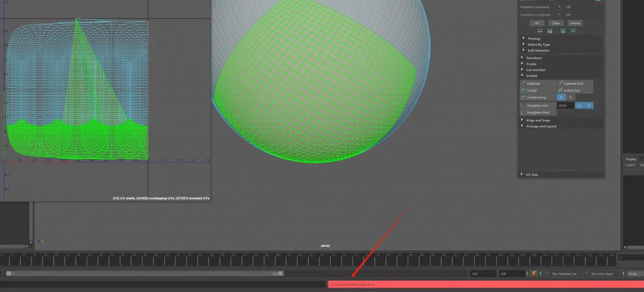Click the Clear selection button
This screenshot has width=644, height=292.
click(556, 23)
